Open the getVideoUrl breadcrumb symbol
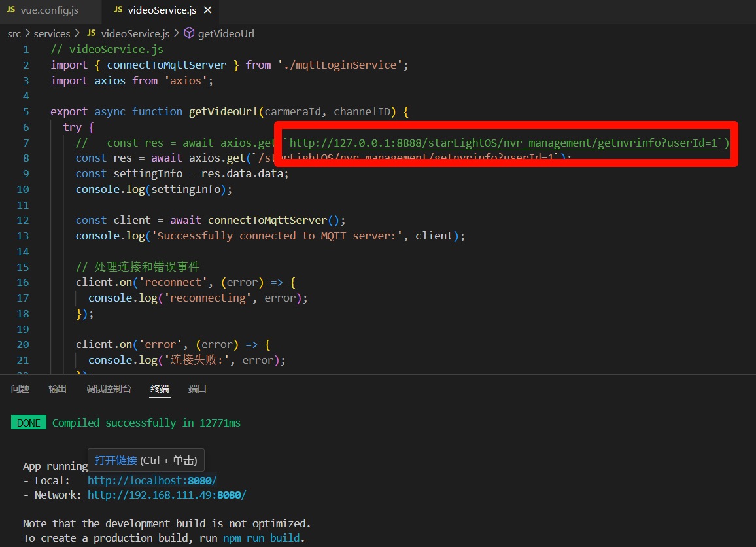The width and height of the screenshot is (756, 547). point(226,34)
